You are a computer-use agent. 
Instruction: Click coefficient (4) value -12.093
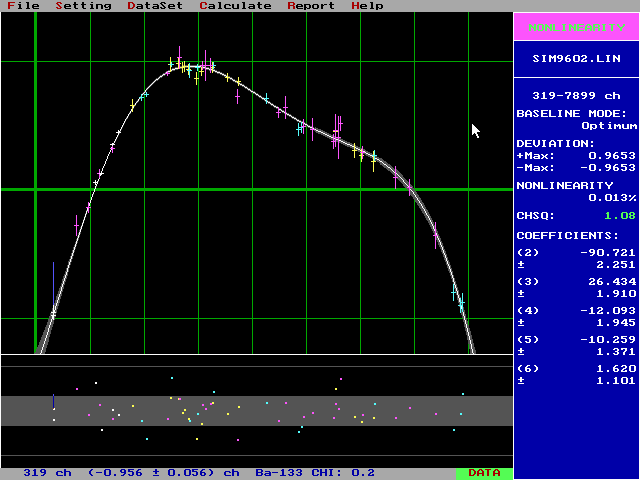coord(608,311)
